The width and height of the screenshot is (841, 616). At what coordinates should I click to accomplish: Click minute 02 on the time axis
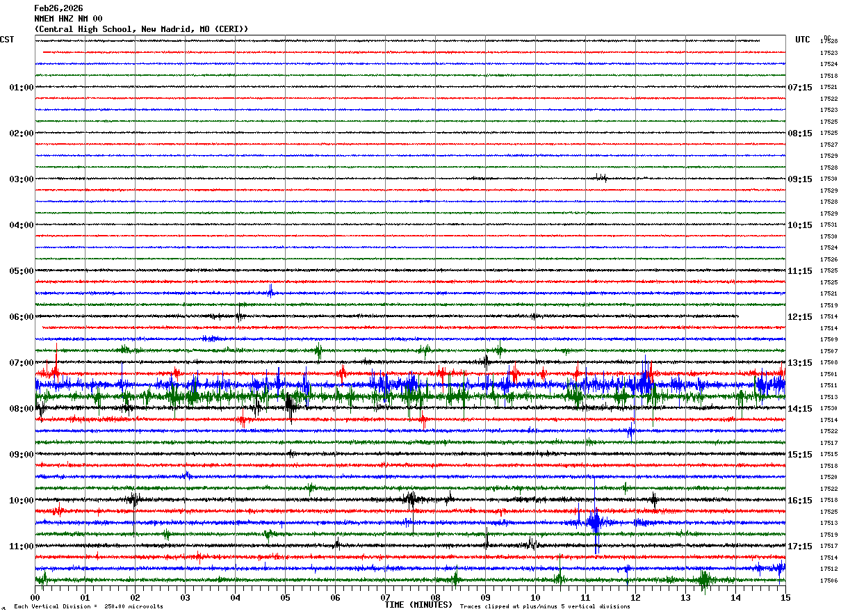135,597
